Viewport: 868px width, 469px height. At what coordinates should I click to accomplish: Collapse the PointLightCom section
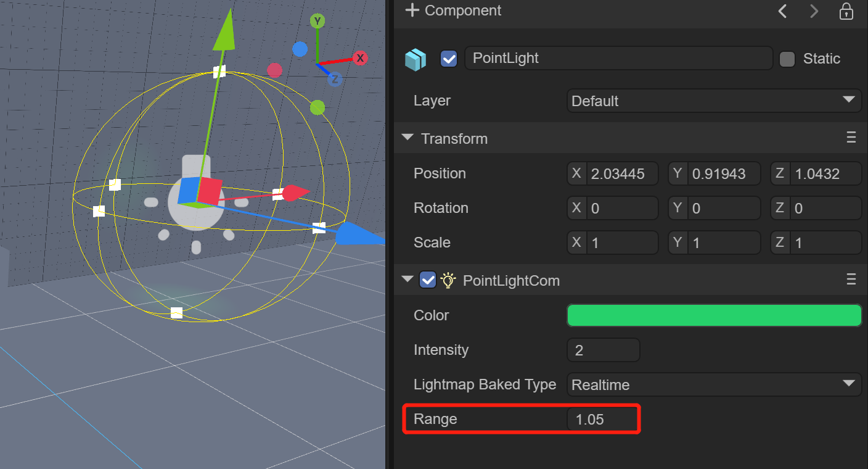[407, 280]
